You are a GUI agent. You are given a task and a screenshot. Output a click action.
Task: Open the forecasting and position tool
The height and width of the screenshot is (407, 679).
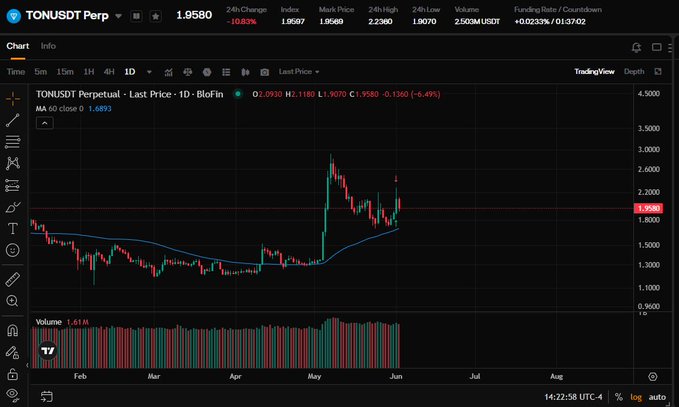point(13,185)
